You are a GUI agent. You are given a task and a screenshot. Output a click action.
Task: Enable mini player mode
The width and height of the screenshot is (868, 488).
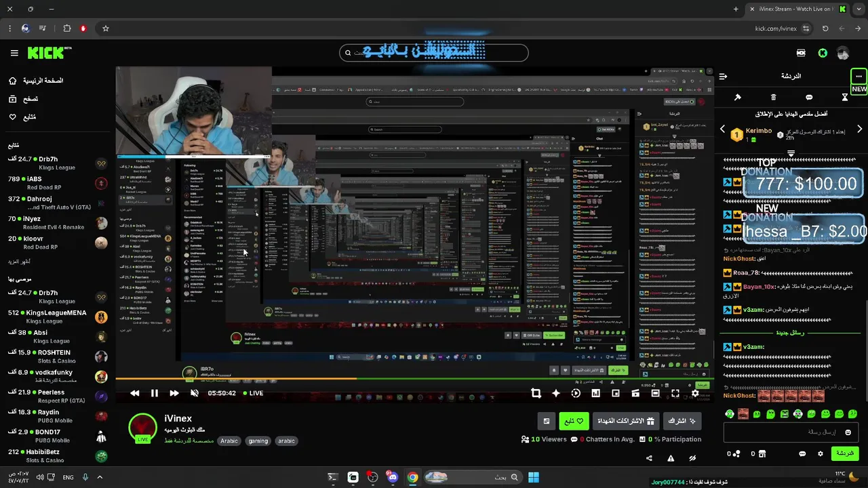[x=616, y=393]
